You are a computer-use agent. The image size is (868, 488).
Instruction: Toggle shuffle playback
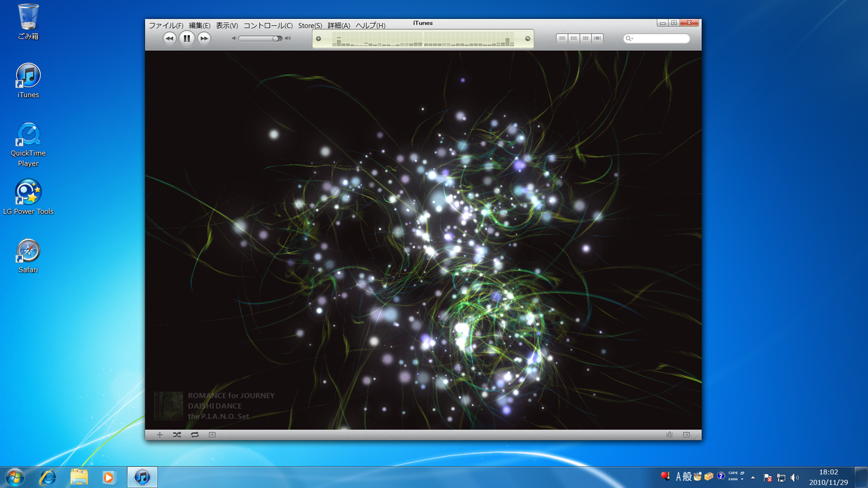tap(177, 434)
